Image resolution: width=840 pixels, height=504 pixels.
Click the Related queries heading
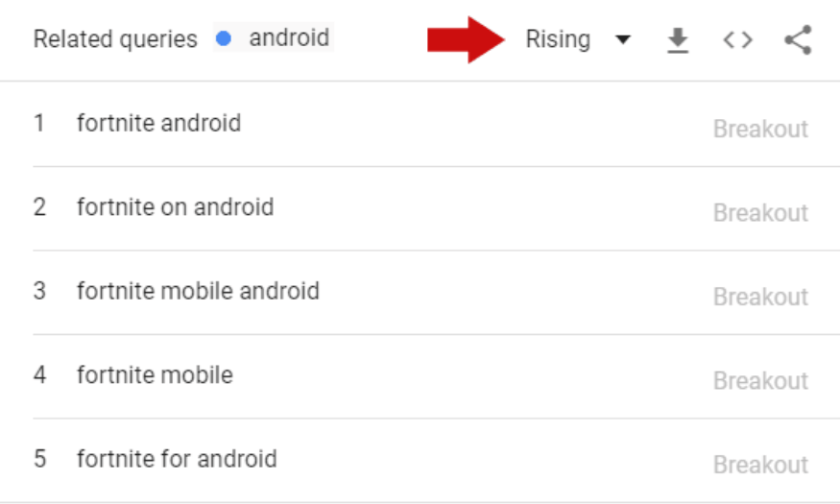pos(115,39)
